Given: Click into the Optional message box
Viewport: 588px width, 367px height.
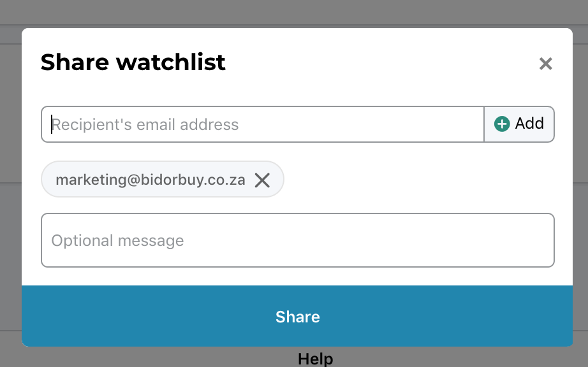Looking at the screenshot, I should 297,240.
